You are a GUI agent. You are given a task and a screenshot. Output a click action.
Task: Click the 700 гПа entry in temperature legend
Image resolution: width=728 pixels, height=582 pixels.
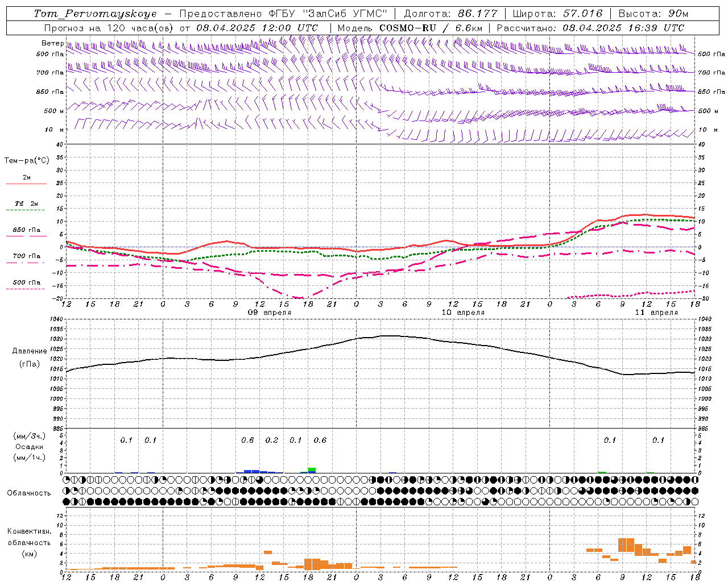[26, 256]
